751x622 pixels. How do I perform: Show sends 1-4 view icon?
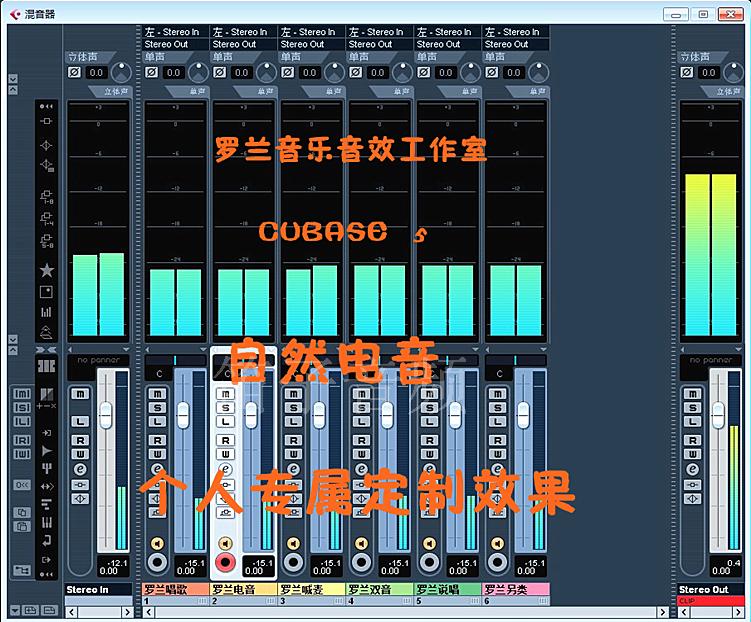coord(46,218)
